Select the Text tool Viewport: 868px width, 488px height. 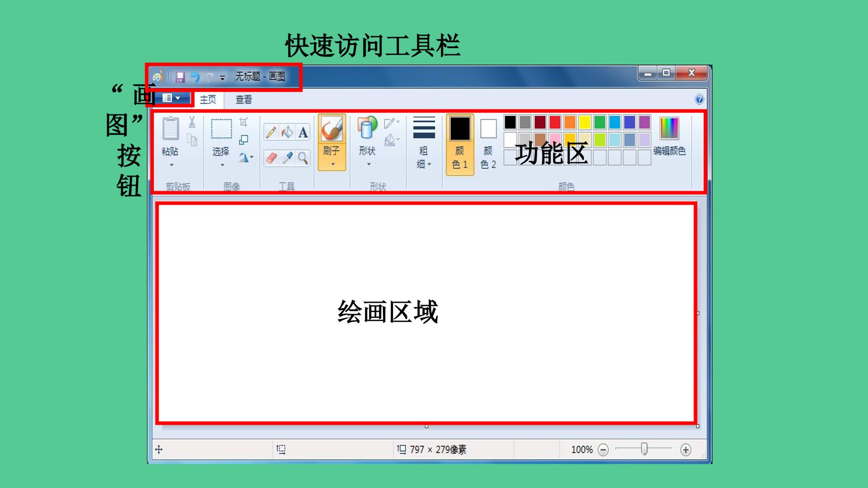(x=303, y=132)
